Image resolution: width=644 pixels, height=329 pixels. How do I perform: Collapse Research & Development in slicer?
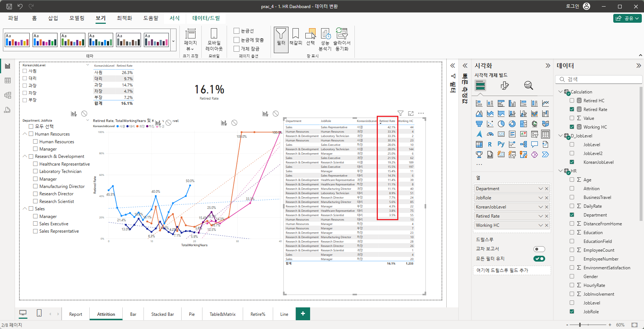pyautogui.click(x=25, y=156)
